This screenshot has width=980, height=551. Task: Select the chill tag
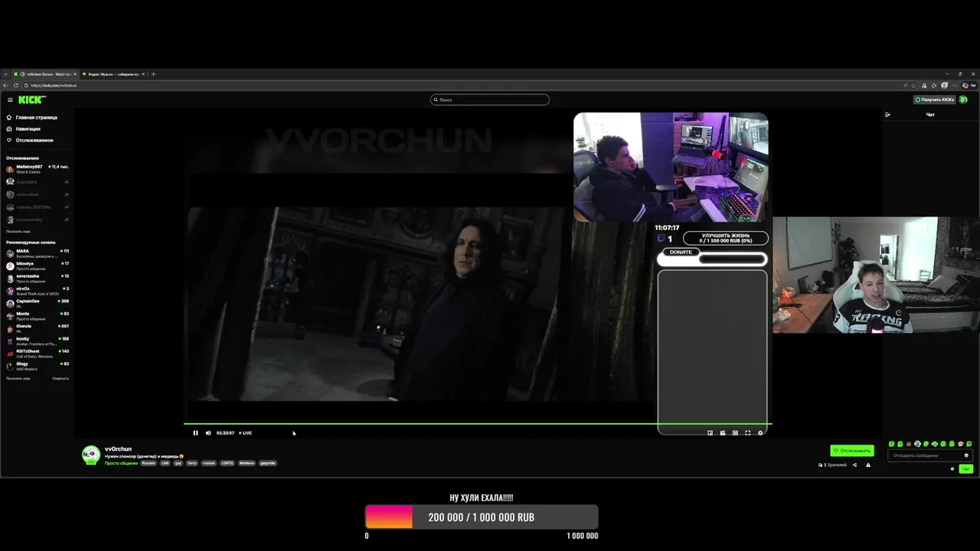point(165,463)
